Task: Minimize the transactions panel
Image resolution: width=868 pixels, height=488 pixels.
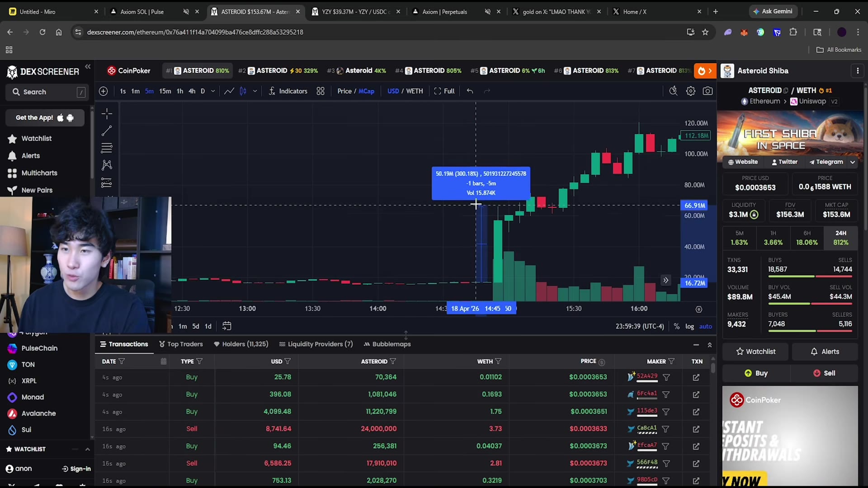Action: (x=696, y=345)
